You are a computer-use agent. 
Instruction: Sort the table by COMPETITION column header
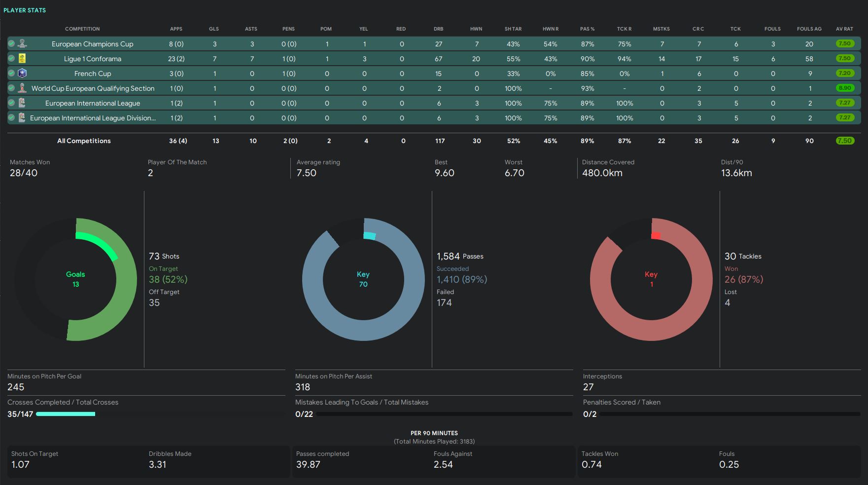pos(82,29)
